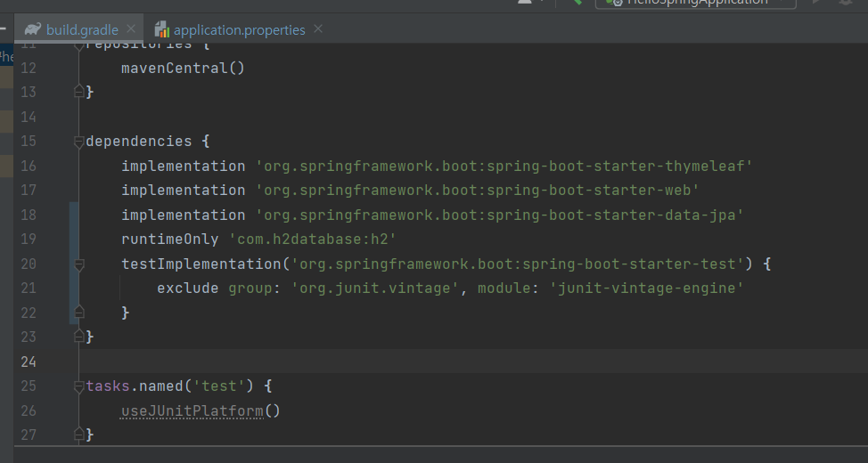Click the 'runtimeOnly' keyword
The image size is (868, 463).
pyautogui.click(x=170, y=239)
